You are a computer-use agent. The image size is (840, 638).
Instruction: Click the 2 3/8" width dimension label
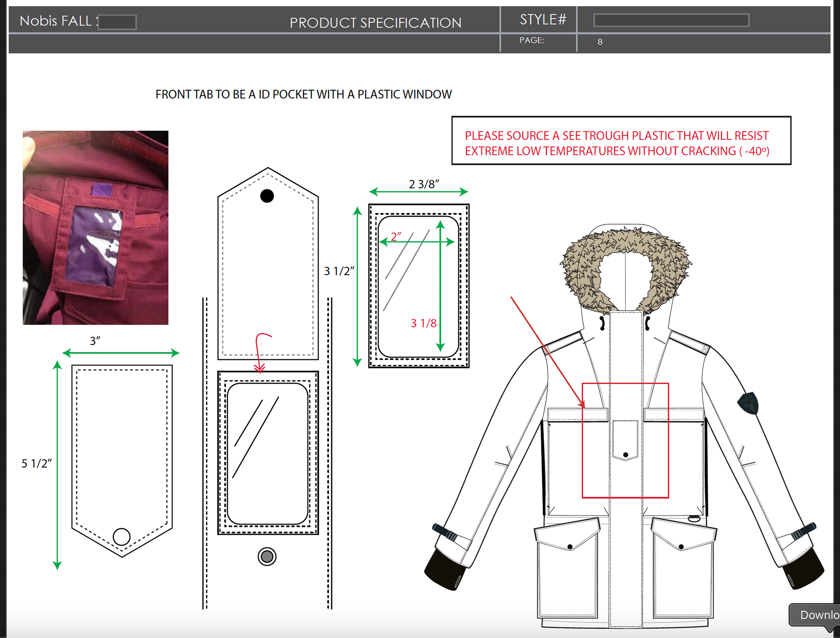click(x=423, y=184)
